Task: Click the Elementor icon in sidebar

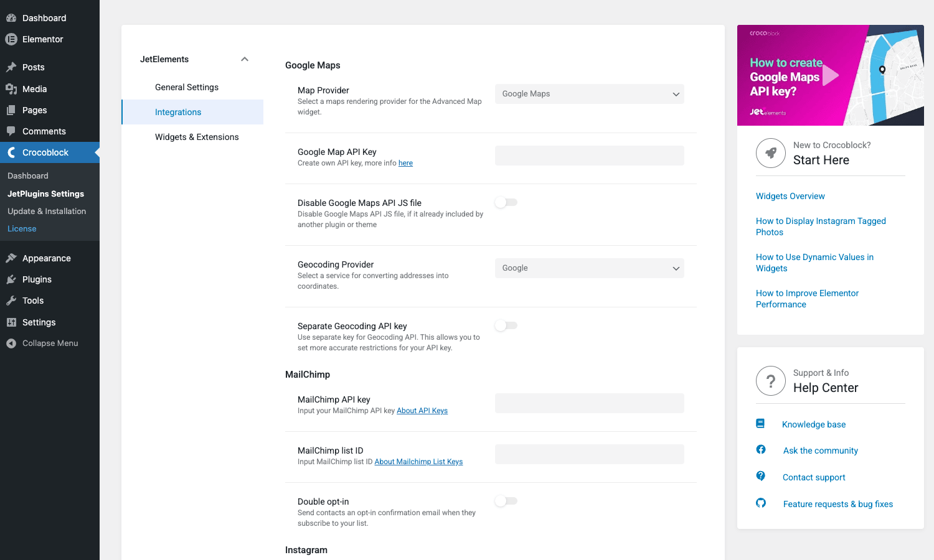Action: pos(11,39)
